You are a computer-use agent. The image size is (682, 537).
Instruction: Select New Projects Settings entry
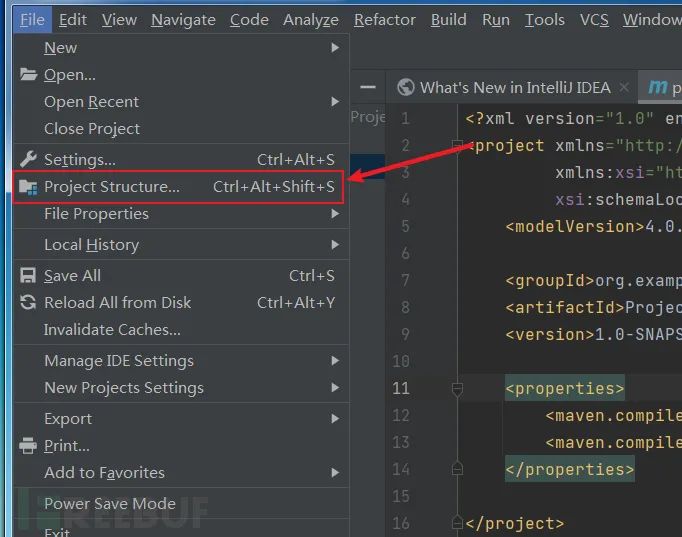coord(181,387)
